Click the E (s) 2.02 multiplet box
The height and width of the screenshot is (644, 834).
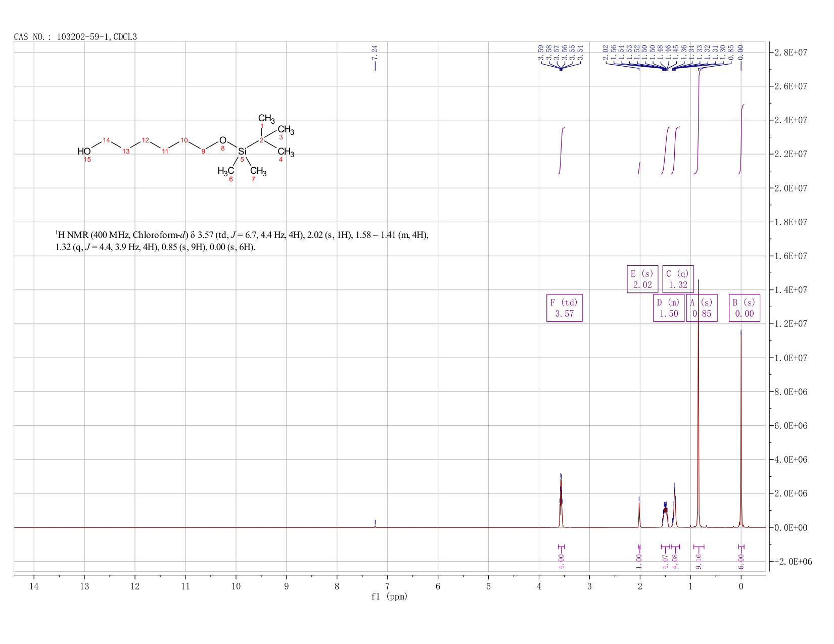click(642, 279)
